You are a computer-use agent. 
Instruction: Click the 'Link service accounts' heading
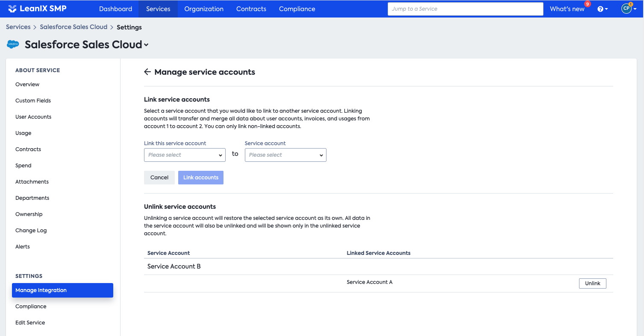pos(177,99)
